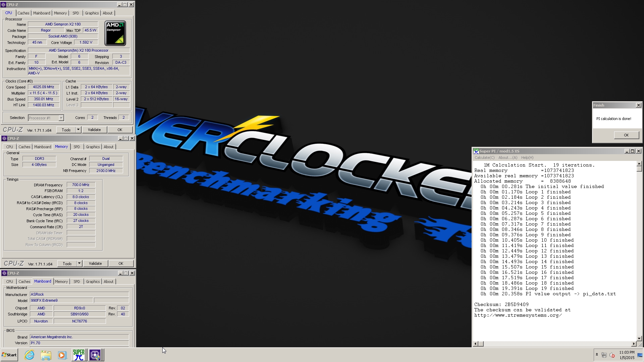Click the Super PI title bar icon

(476, 151)
